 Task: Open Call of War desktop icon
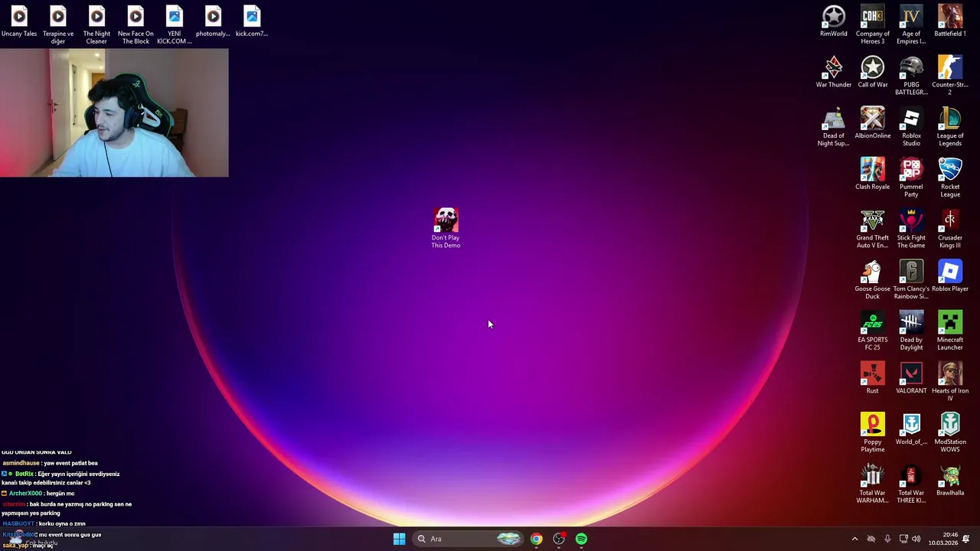pyautogui.click(x=873, y=72)
